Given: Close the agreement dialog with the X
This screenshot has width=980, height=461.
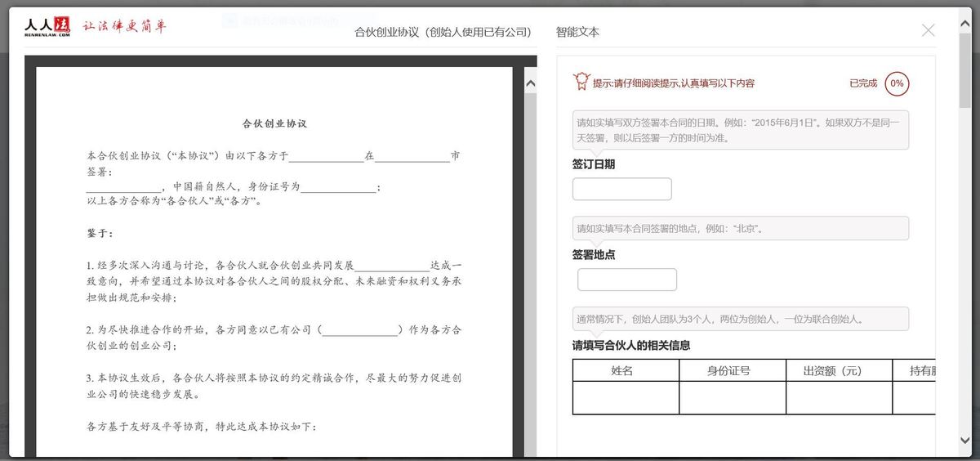Looking at the screenshot, I should (x=928, y=31).
